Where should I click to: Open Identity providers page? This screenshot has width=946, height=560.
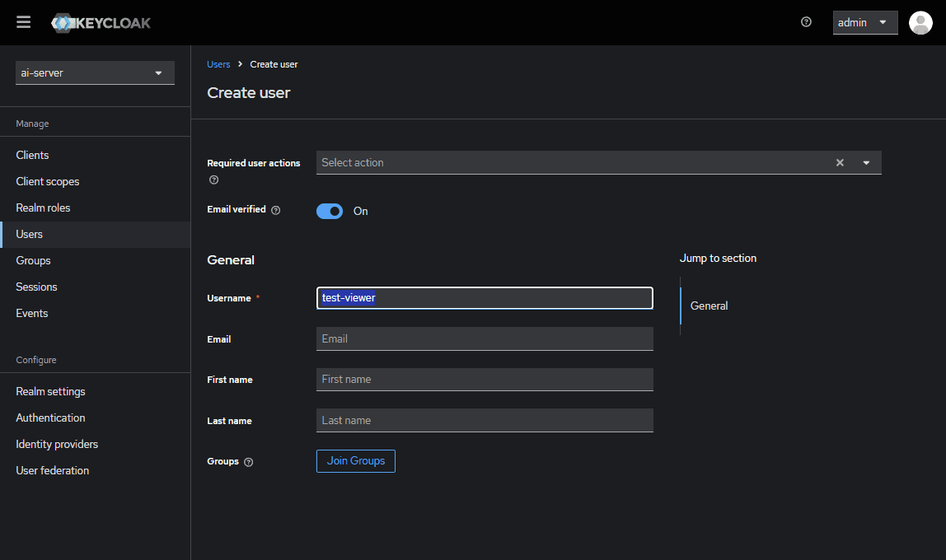(x=96, y=444)
